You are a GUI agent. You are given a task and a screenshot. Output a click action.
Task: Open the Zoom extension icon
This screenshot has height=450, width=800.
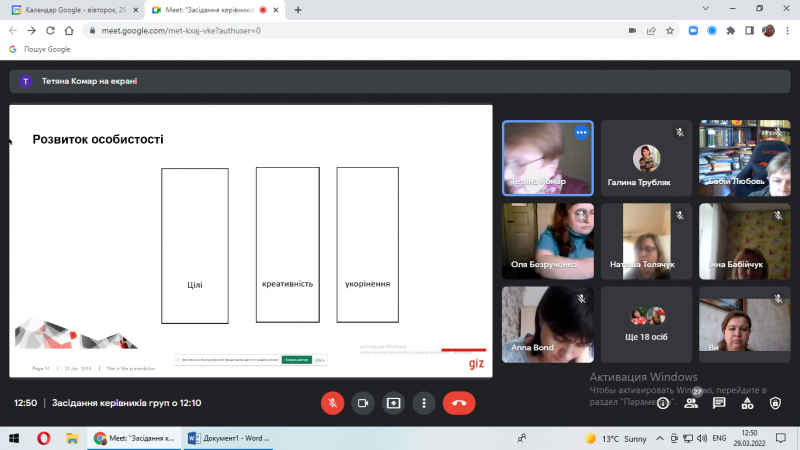pos(693,31)
